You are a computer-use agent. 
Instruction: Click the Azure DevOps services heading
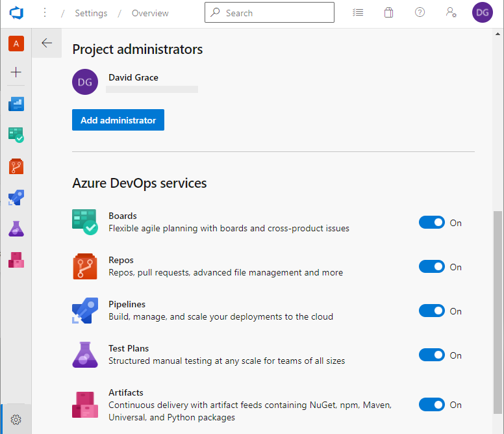click(139, 183)
